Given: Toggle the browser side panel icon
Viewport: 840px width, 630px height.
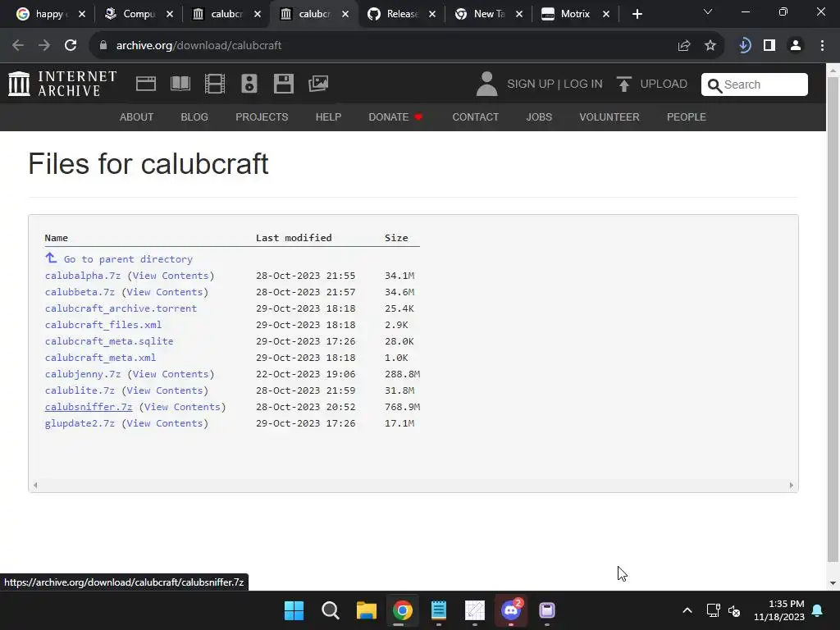Looking at the screenshot, I should pos(769,46).
